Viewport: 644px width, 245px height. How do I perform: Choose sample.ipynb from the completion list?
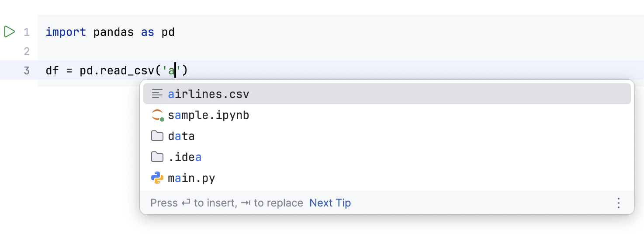tap(208, 115)
